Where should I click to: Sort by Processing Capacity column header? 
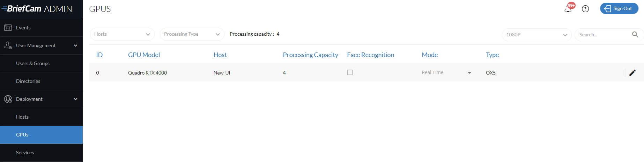coord(310,55)
